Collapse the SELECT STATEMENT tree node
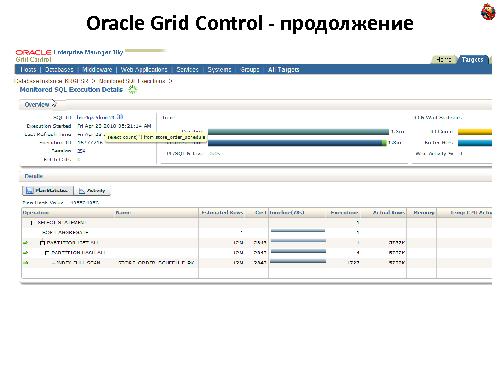The height and width of the screenshot is (375, 500). pyautogui.click(x=32, y=223)
